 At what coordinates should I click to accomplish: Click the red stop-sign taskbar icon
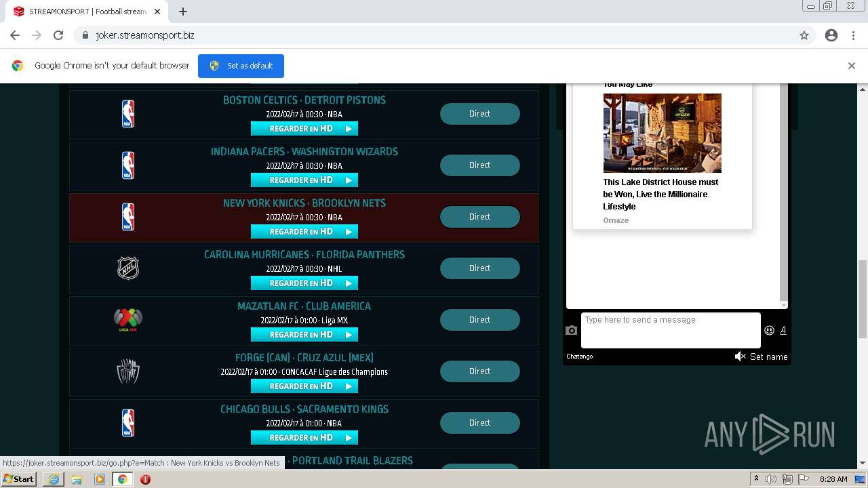click(x=145, y=479)
